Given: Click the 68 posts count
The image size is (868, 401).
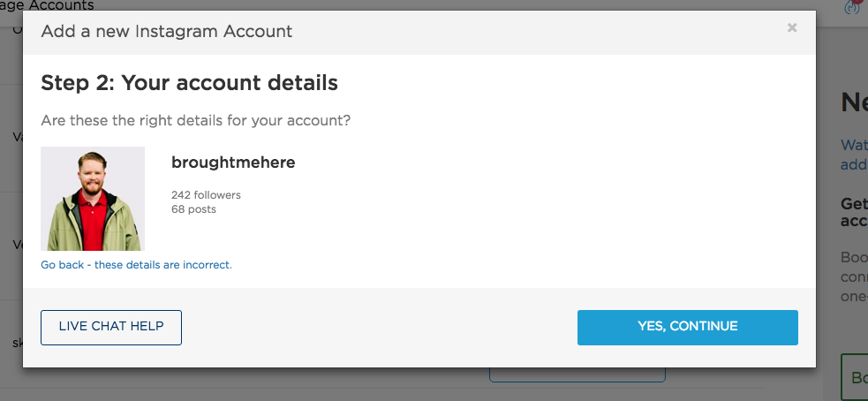Looking at the screenshot, I should pyautogui.click(x=193, y=209).
